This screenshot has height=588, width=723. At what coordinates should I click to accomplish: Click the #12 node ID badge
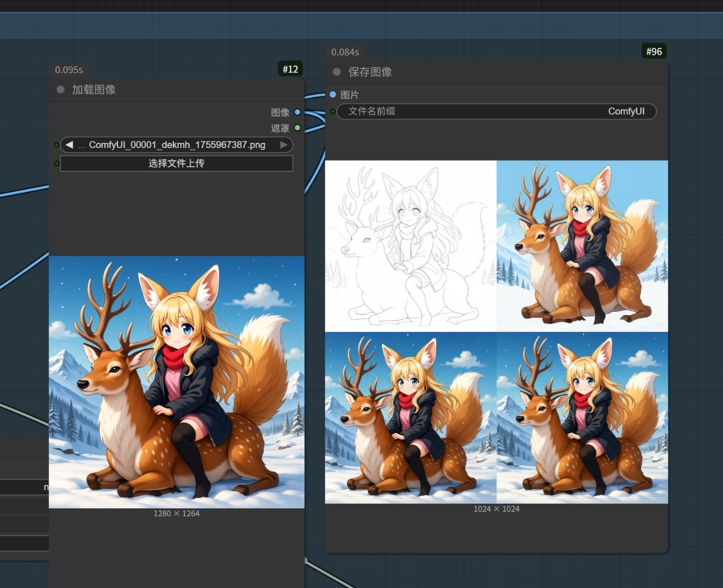(x=290, y=69)
